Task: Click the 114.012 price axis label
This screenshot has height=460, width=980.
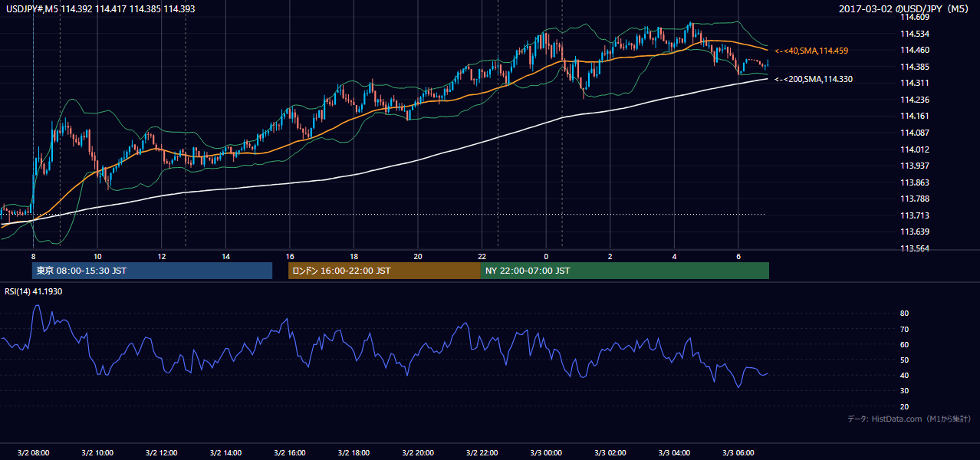Action: click(x=916, y=149)
